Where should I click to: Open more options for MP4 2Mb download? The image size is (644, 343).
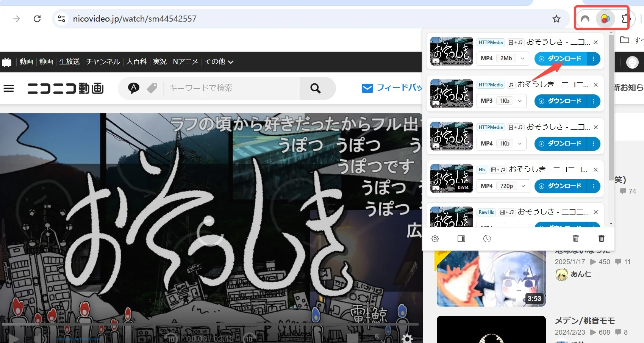click(x=593, y=59)
